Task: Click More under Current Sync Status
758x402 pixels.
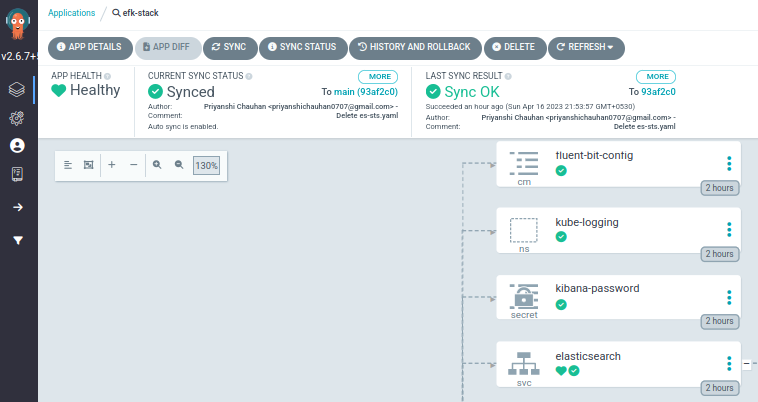Action: pyautogui.click(x=377, y=77)
